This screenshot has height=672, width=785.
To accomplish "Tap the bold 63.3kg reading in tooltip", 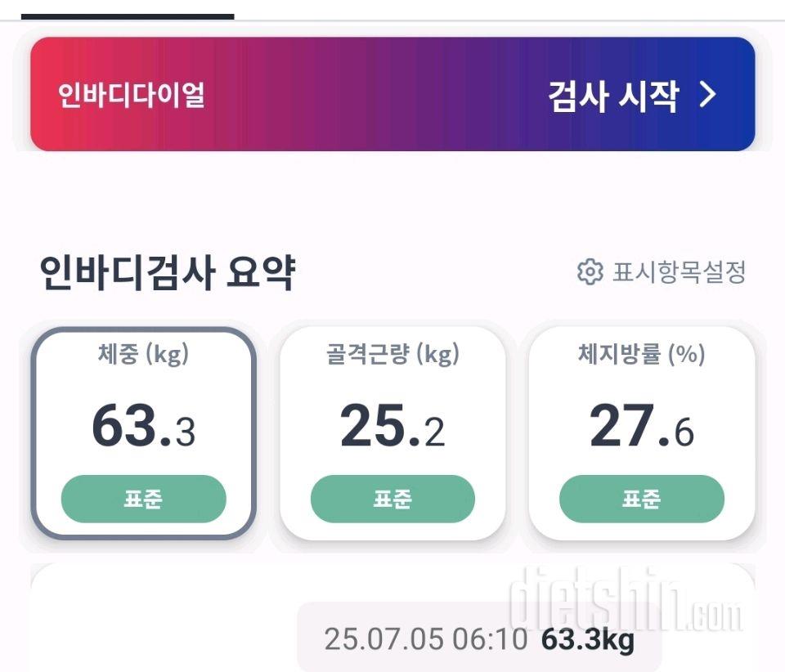I will pyautogui.click(x=588, y=640).
